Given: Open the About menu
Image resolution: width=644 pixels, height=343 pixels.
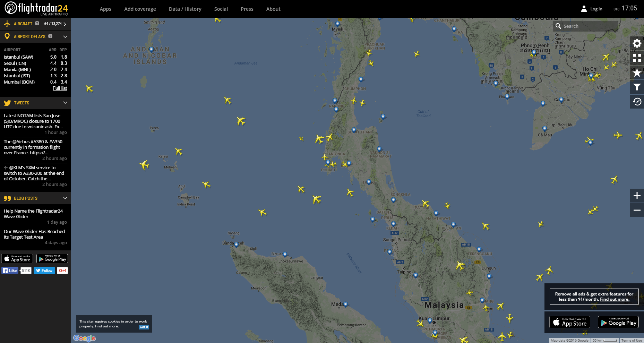Looking at the screenshot, I should point(273,9).
